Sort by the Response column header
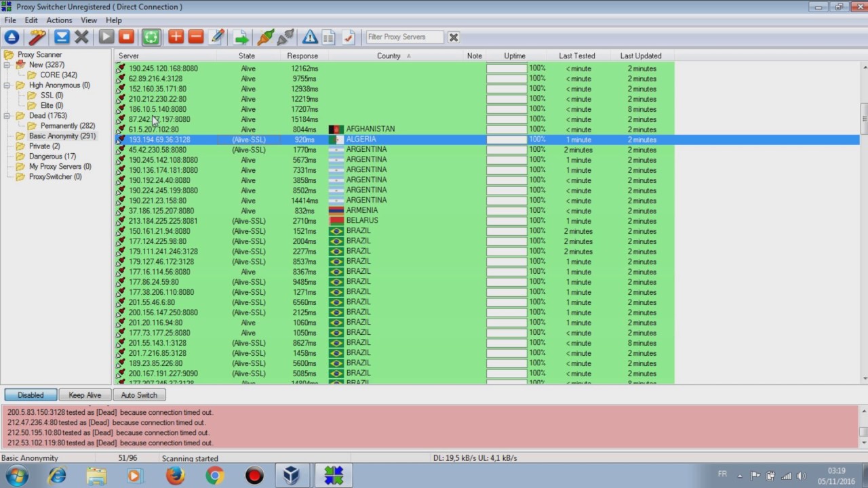The width and height of the screenshot is (868, 488). (302, 56)
